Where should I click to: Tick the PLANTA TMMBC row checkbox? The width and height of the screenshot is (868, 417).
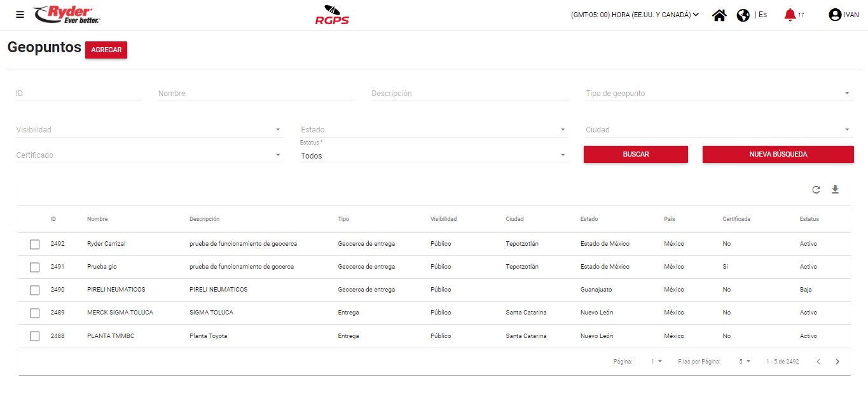coord(35,336)
